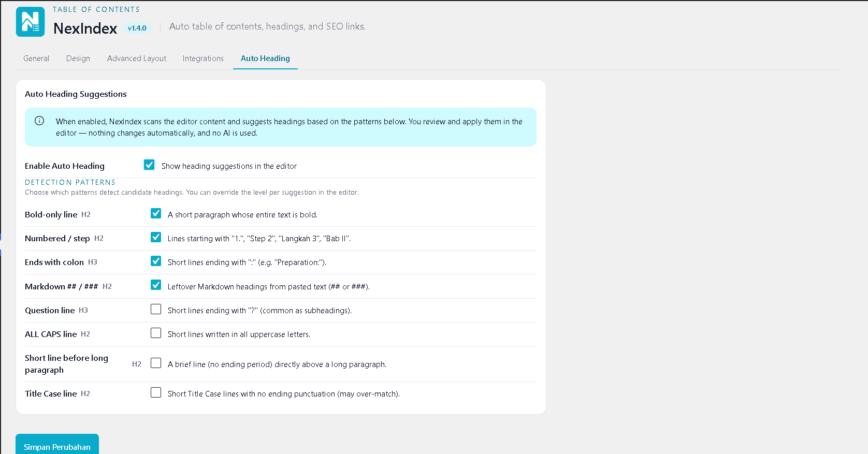Open the Design tab
Image resolution: width=868 pixels, height=454 pixels.
pos(78,58)
